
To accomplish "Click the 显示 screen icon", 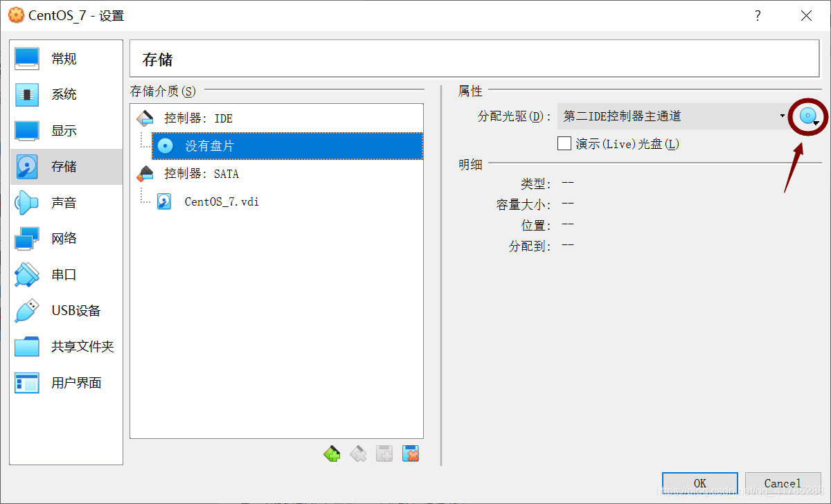I will [x=27, y=131].
